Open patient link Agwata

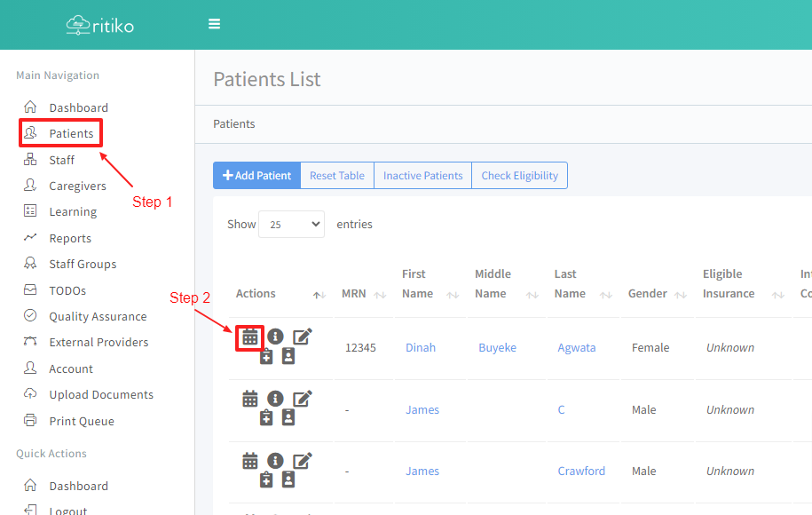577,347
